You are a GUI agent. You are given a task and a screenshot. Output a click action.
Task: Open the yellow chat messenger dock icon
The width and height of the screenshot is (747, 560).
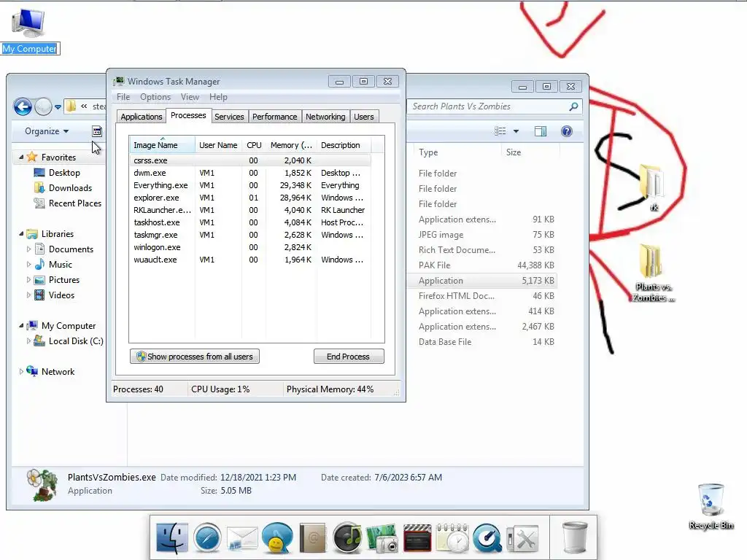pos(277,538)
